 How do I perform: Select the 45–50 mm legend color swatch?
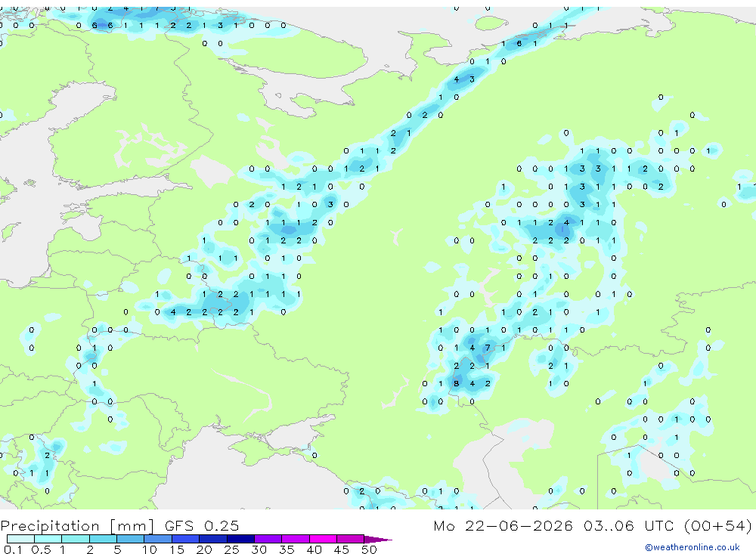click(350, 539)
